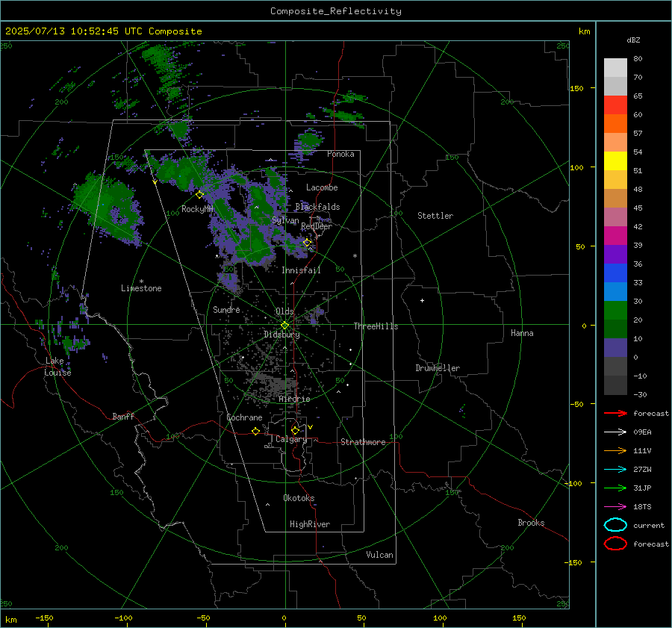The height and width of the screenshot is (628, 672).
Task: Click the HighRiver label
Action: (x=310, y=524)
